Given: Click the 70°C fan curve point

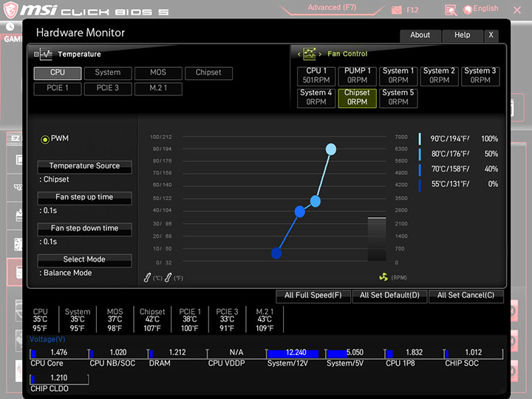Looking at the screenshot, I should pyautogui.click(x=299, y=212).
